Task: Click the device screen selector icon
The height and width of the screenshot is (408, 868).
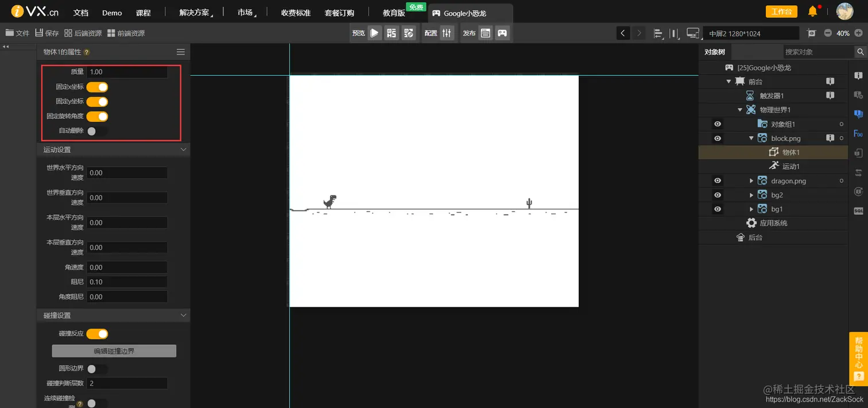Action: point(693,33)
